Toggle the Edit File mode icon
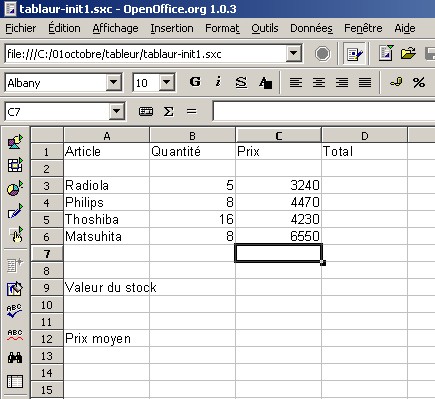Screen dimensions: 435x399 pos(354,54)
